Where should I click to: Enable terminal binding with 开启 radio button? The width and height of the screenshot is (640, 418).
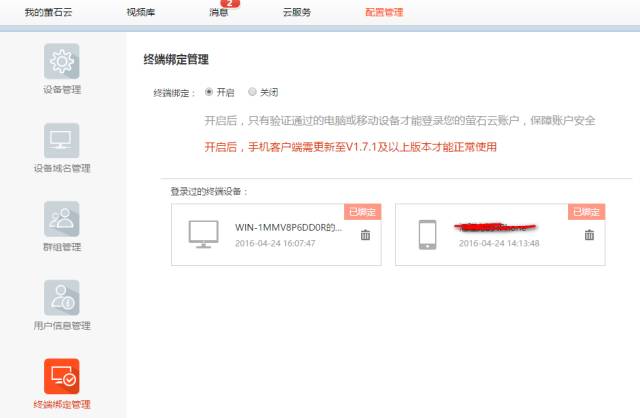[x=209, y=92]
